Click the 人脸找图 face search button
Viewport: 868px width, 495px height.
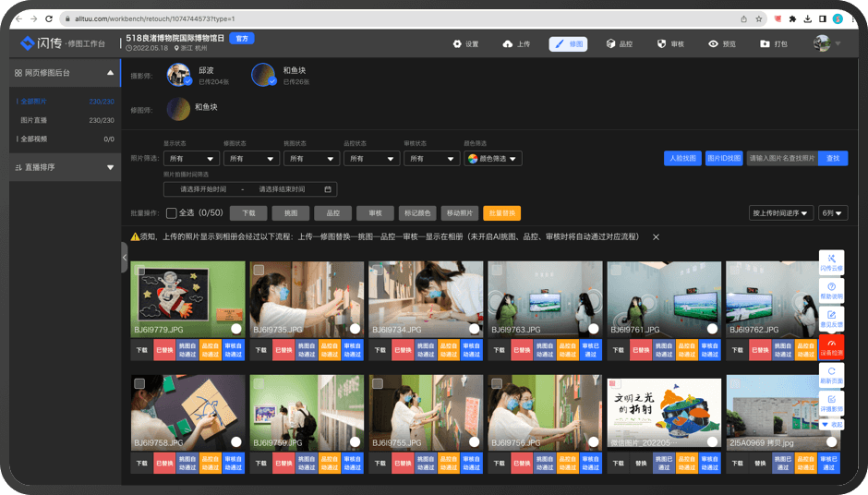(x=682, y=159)
